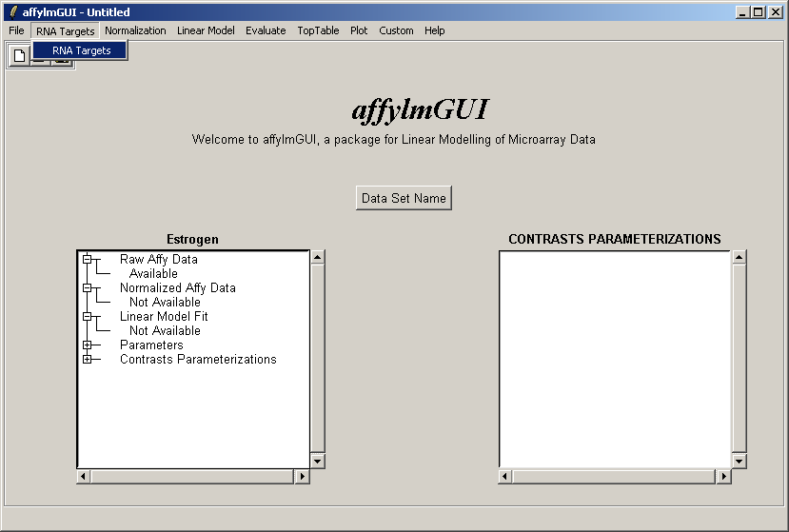Click the feather icon in title bar
This screenshot has height=532, width=789.
click(12, 12)
